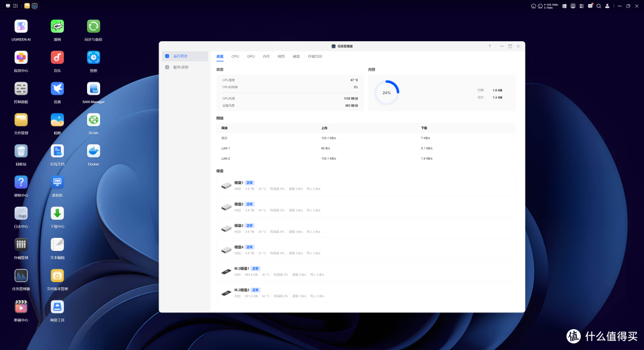Select the LAN 1 network row

[x=366, y=148]
